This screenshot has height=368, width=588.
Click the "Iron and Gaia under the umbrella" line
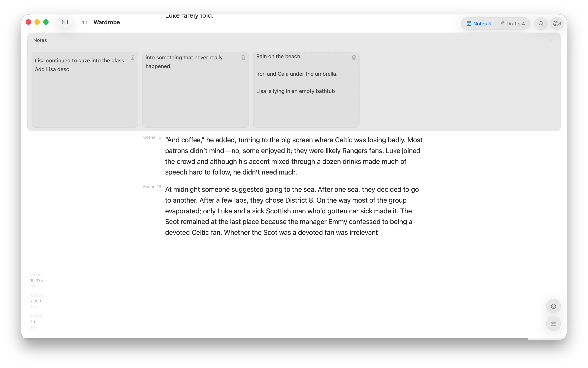(x=297, y=74)
